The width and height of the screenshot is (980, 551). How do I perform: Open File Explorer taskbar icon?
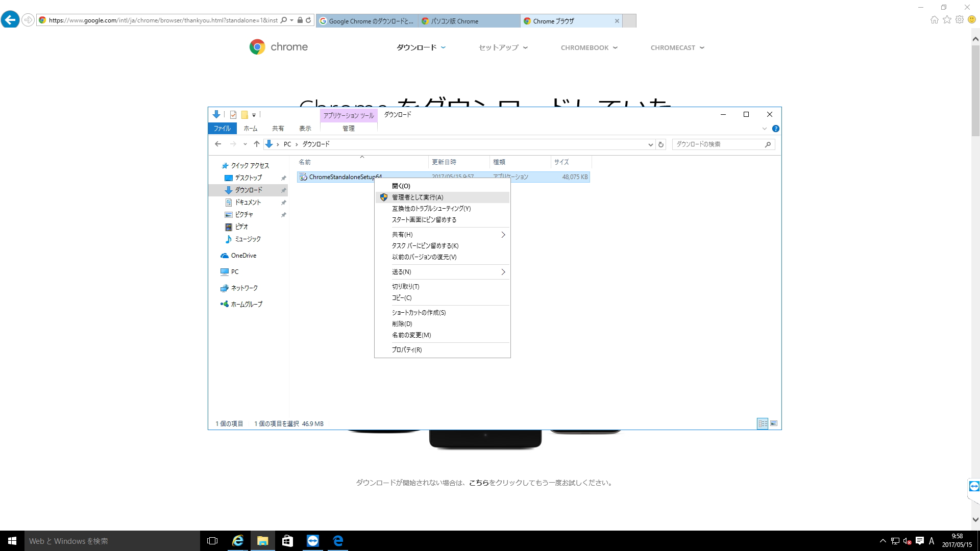tap(263, 541)
